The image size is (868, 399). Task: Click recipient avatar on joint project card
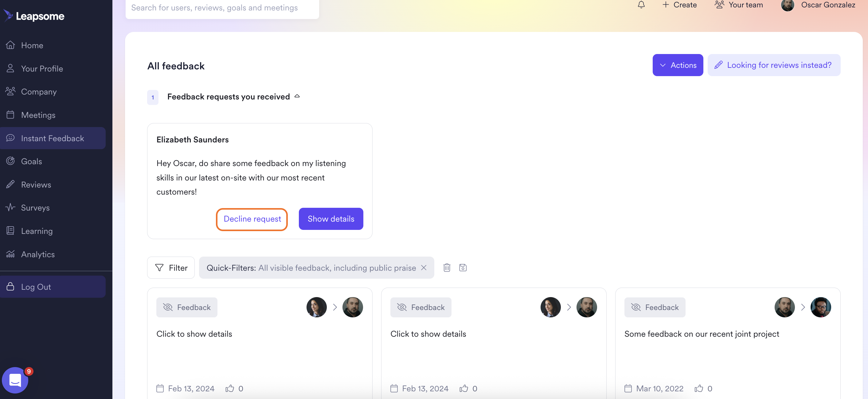coord(821,307)
